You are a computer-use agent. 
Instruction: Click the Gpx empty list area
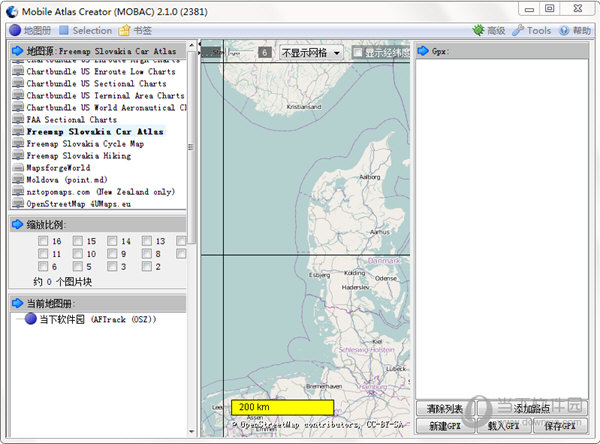click(502, 229)
